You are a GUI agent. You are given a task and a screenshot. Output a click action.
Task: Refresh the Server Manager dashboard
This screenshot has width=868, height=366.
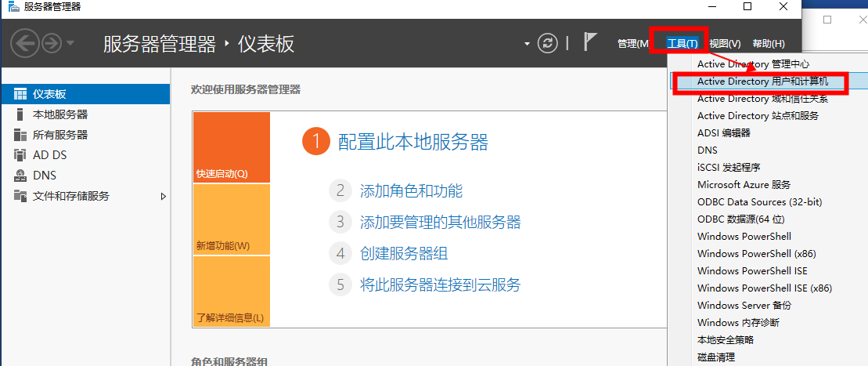tap(547, 43)
